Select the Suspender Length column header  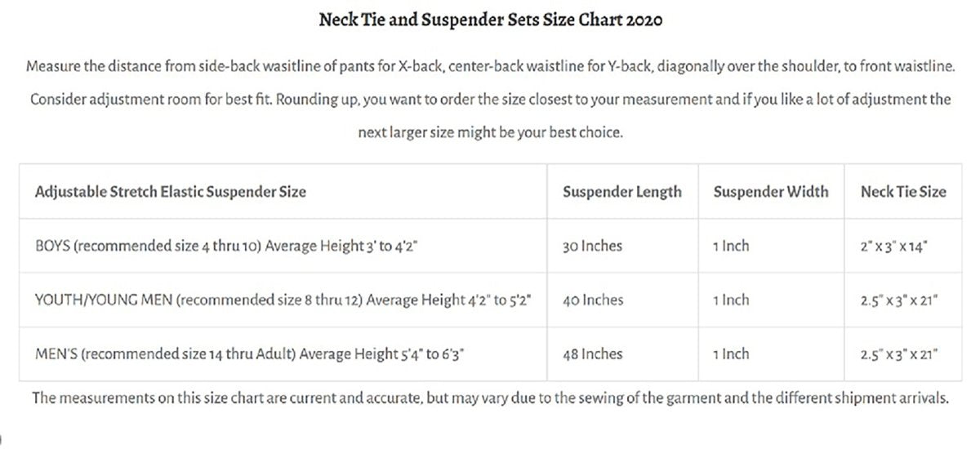(621, 192)
